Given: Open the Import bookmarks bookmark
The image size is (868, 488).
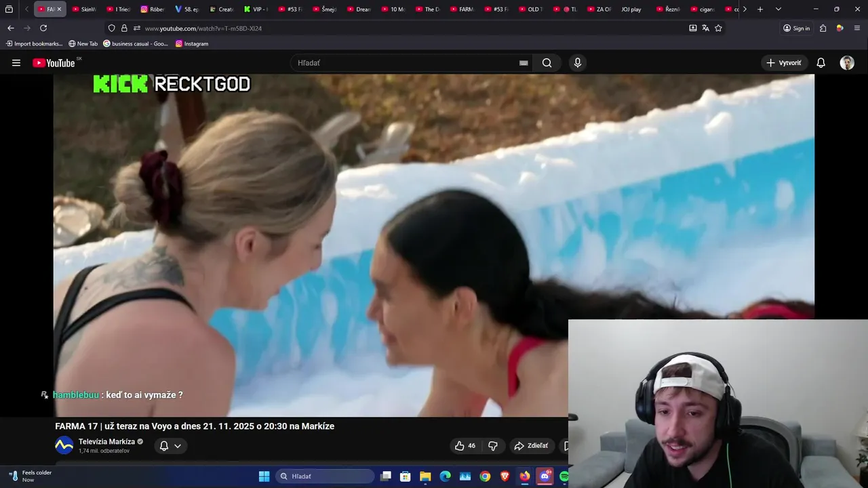Looking at the screenshot, I should pos(34,43).
